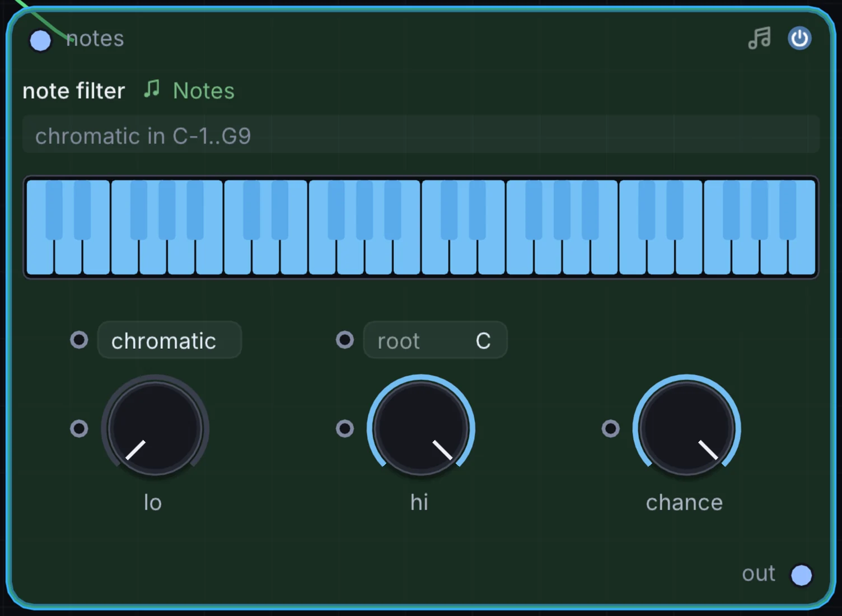Click the green Notes label
This screenshot has height=616, width=842.
coord(204,91)
